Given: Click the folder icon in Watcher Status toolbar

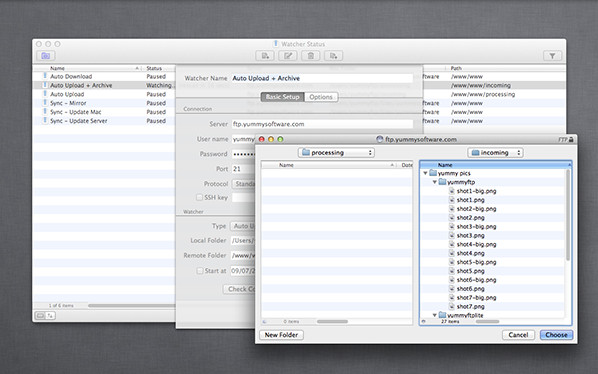Looking at the screenshot, I should pyautogui.click(x=46, y=56).
